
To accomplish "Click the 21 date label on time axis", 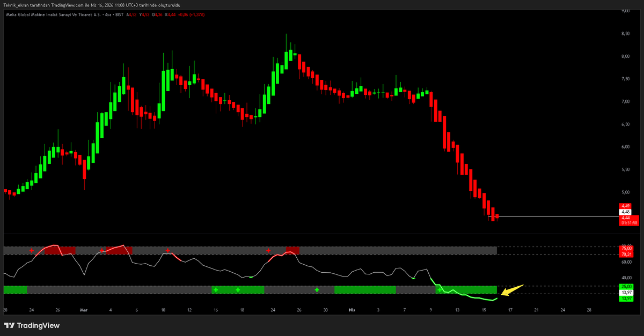I will (x=537, y=310).
